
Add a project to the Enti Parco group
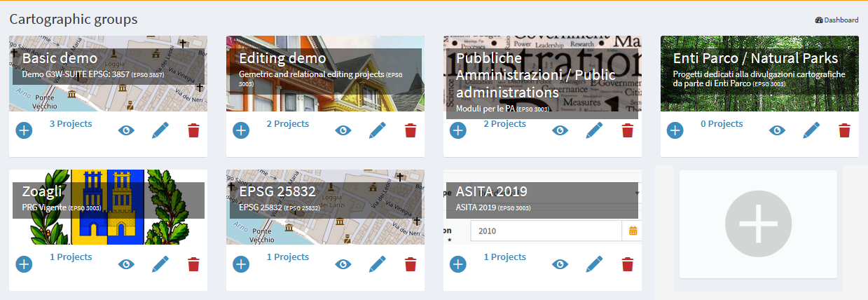(x=675, y=130)
